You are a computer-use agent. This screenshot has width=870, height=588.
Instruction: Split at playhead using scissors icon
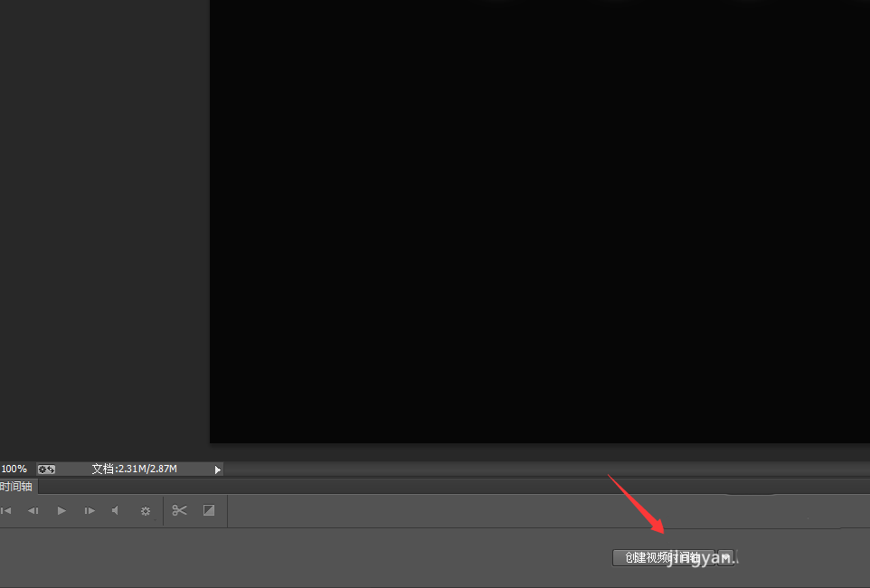point(179,510)
